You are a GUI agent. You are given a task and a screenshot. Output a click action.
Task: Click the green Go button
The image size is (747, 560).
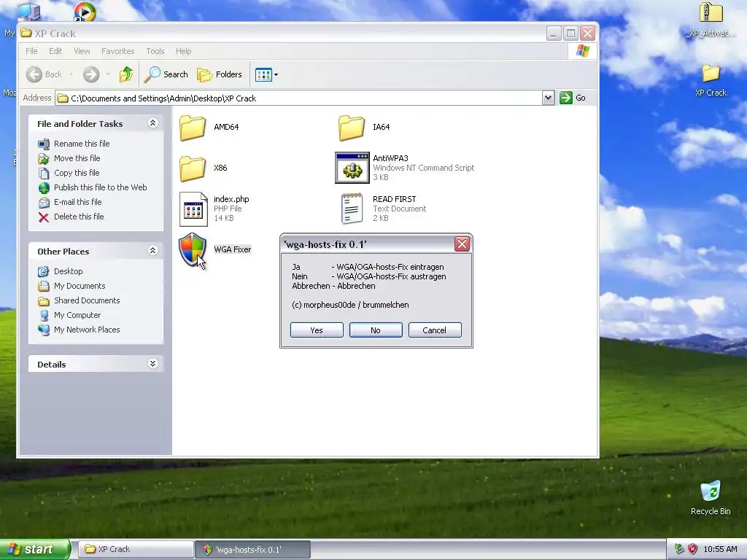[x=573, y=98]
